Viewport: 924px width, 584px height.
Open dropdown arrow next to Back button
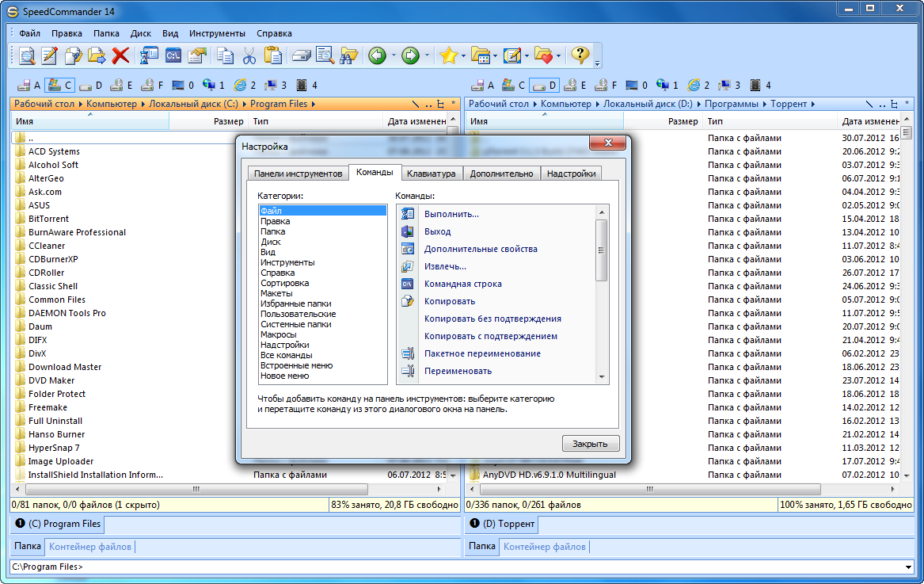pos(393,56)
